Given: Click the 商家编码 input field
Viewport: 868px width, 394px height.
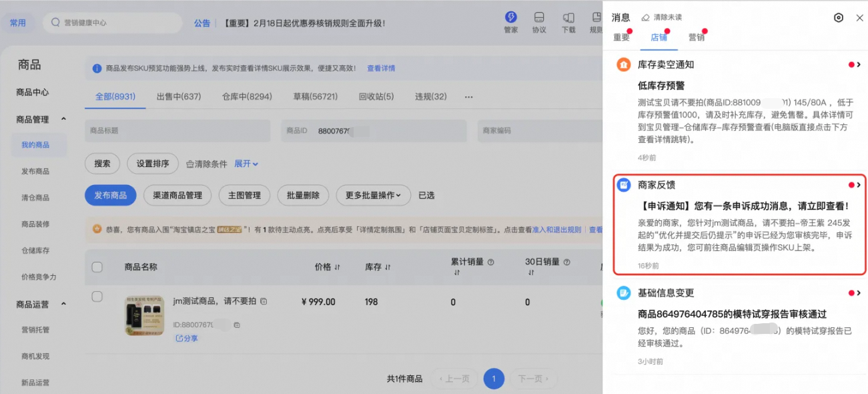Looking at the screenshot, I should click(540, 131).
